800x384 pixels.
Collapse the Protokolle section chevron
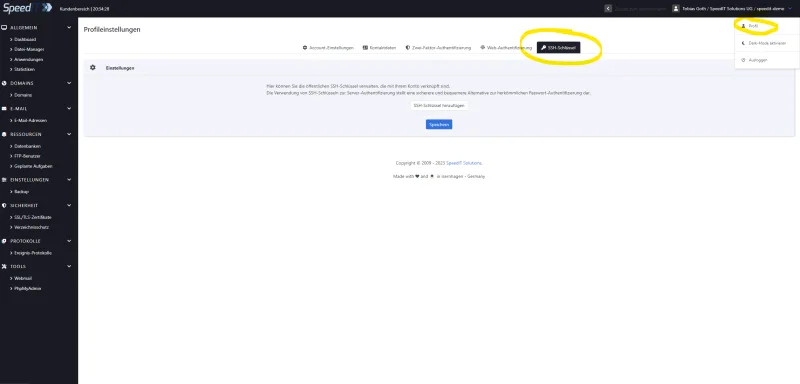pos(69,241)
